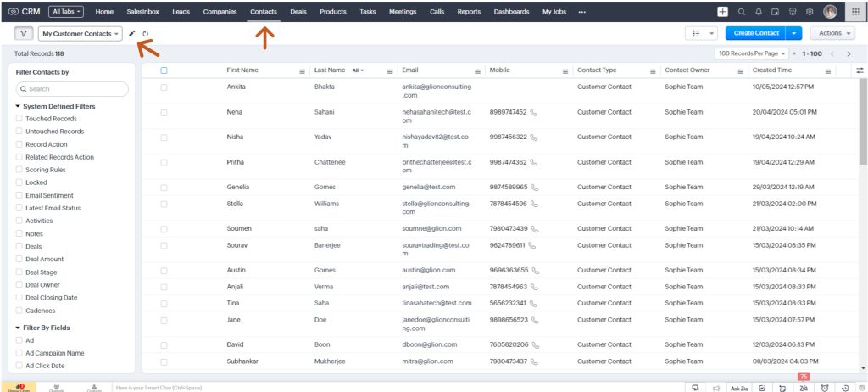The image size is (868, 392).
Task: Check the Email Sentiment filter
Action: tap(19, 195)
